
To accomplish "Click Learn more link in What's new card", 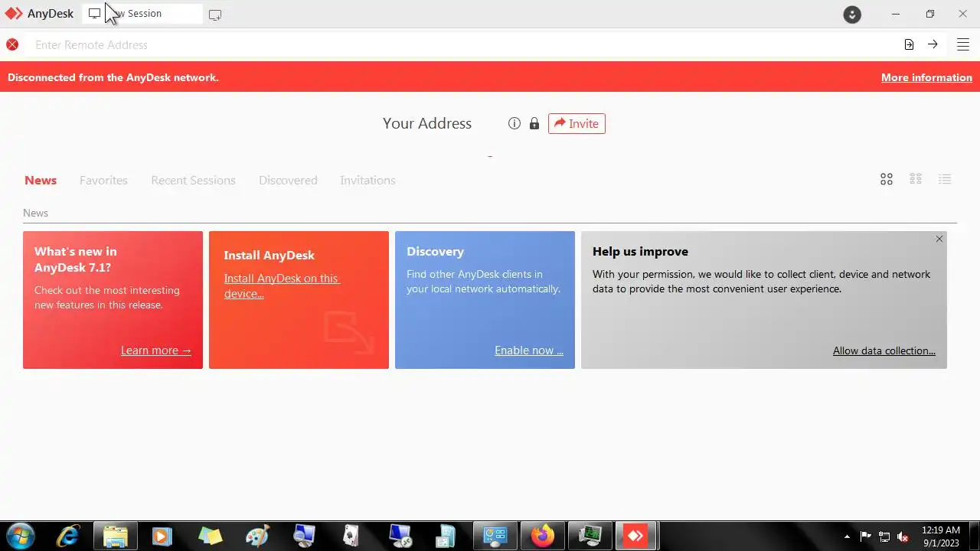I will [156, 350].
